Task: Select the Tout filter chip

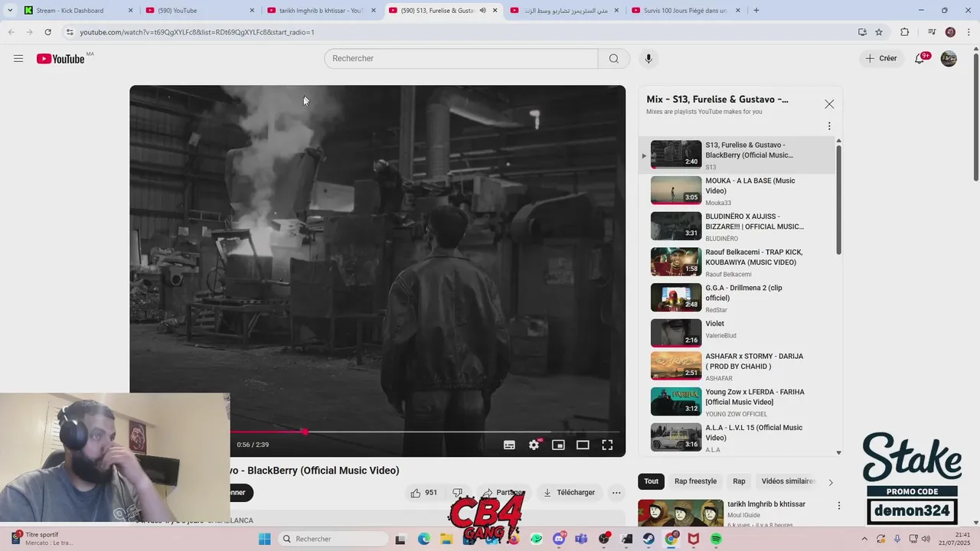Action: coord(651,481)
